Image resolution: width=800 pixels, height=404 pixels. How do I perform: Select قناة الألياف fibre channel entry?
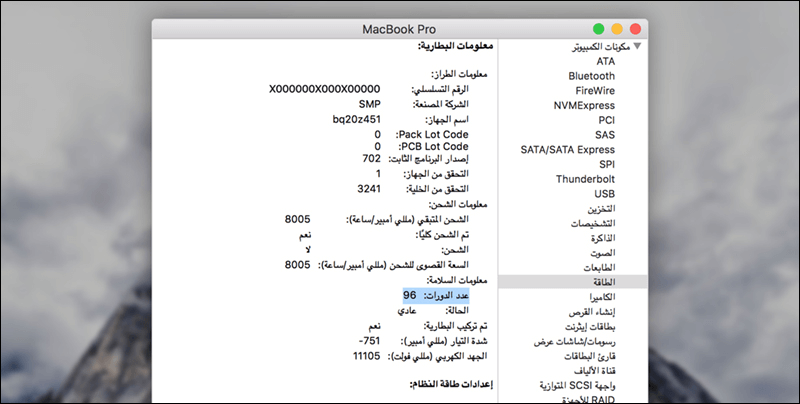click(x=595, y=371)
